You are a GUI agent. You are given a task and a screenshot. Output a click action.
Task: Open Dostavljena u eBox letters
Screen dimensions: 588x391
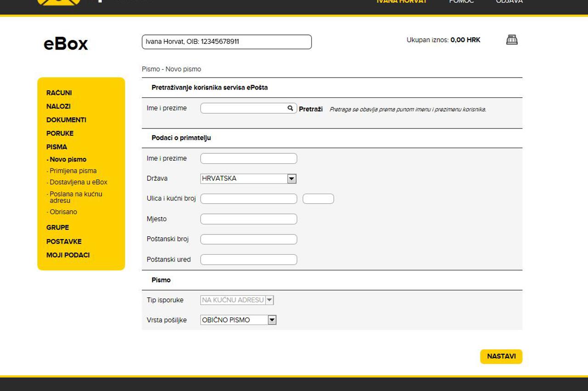tap(78, 182)
